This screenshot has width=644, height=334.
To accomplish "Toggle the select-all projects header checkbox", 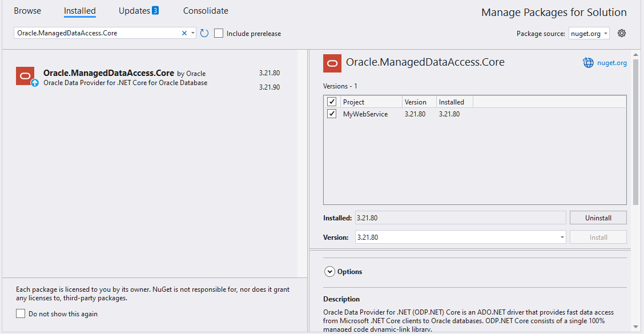I will [332, 102].
